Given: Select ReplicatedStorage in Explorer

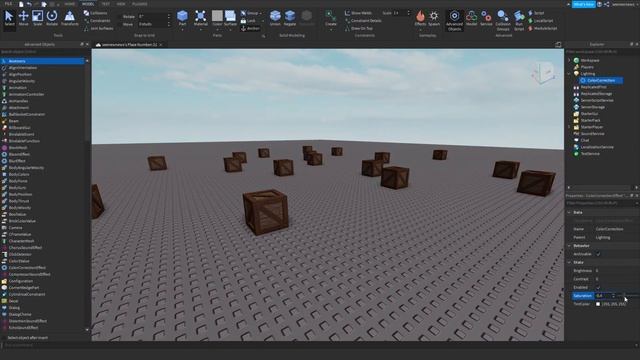Looking at the screenshot, I should pyautogui.click(x=596, y=94).
